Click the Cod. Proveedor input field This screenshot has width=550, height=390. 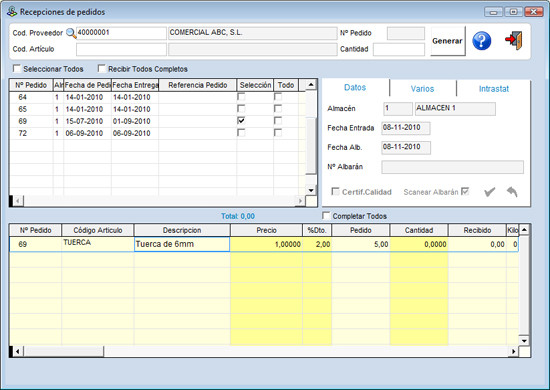(121, 33)
